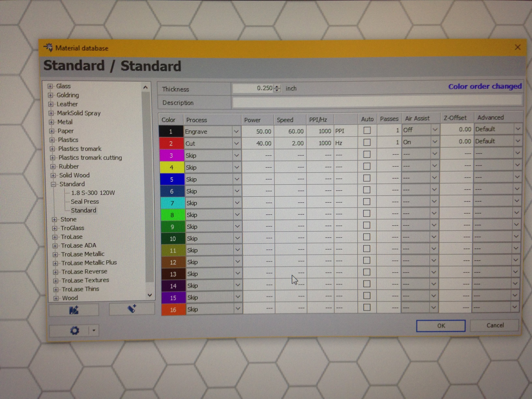Click the magenta color 3 swatch
The height and width of the screenshot is (399, 532).
tap(171, 155)
